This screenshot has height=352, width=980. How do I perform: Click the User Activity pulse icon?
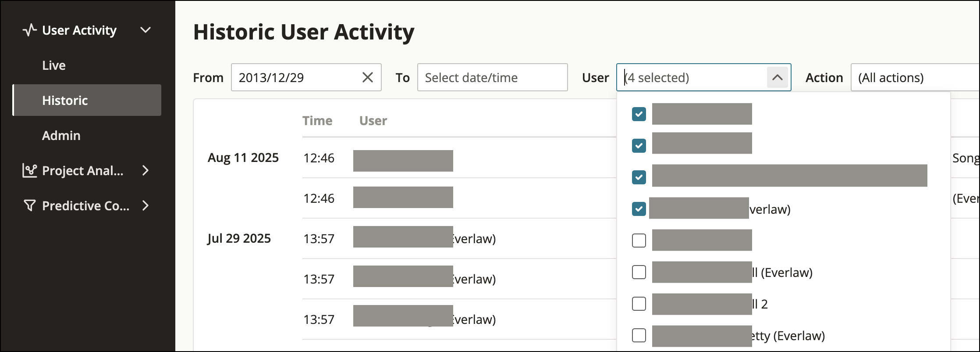tap(29, 30)
